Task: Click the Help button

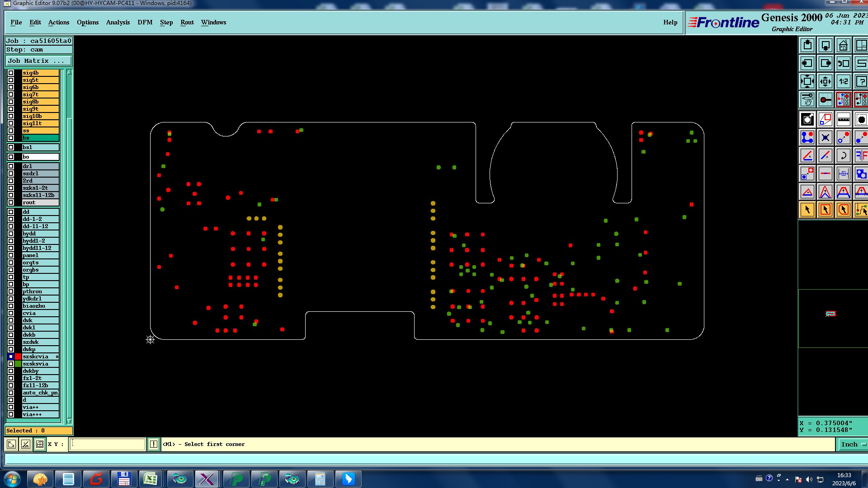Action: coord(670,23)
